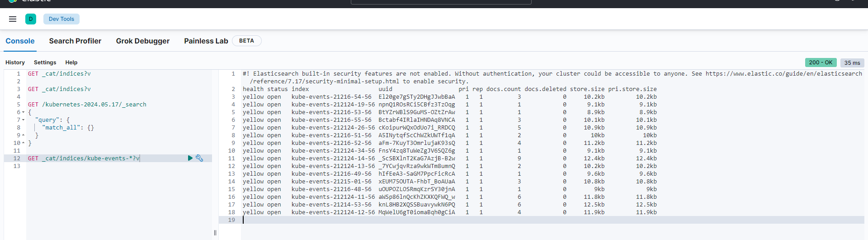
Task: Switch to the Console tab
Action: pos(20,41)
